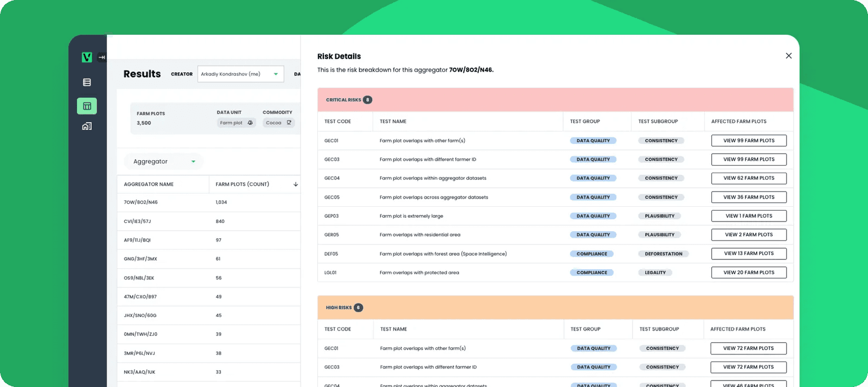868x387 pixels.
Task: Click the LGL01 test code cell
Action: click(x=330, y=272)
